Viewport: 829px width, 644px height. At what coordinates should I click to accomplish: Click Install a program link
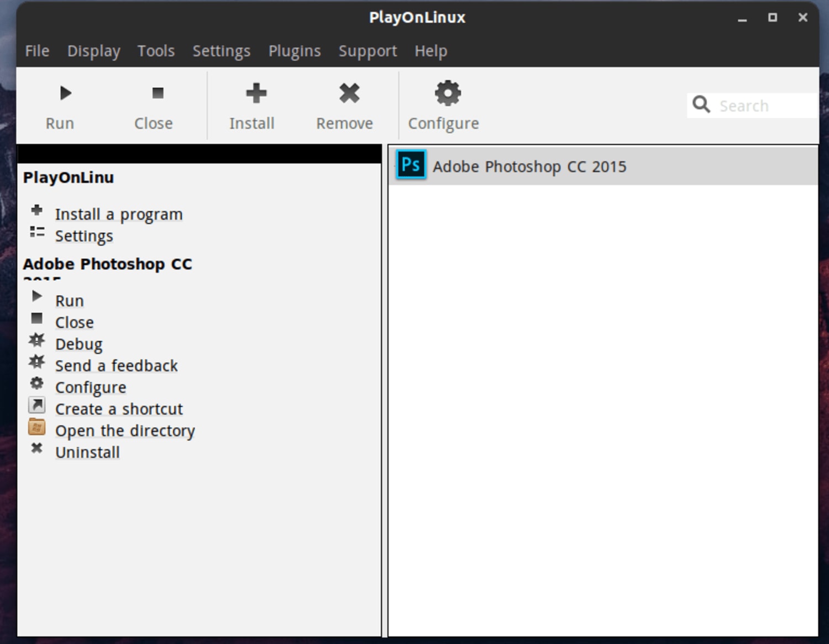pyautogui.click(x=119, y=214)
